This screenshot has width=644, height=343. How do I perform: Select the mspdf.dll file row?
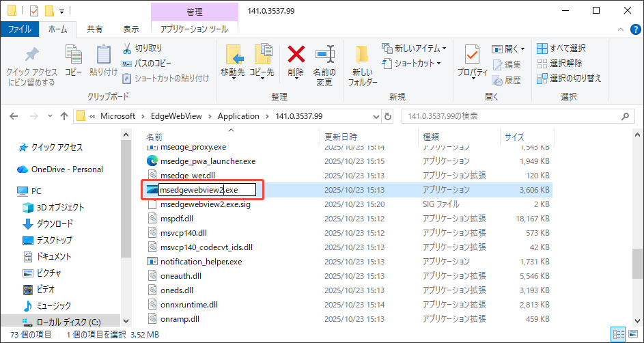(x=348, y=218)
